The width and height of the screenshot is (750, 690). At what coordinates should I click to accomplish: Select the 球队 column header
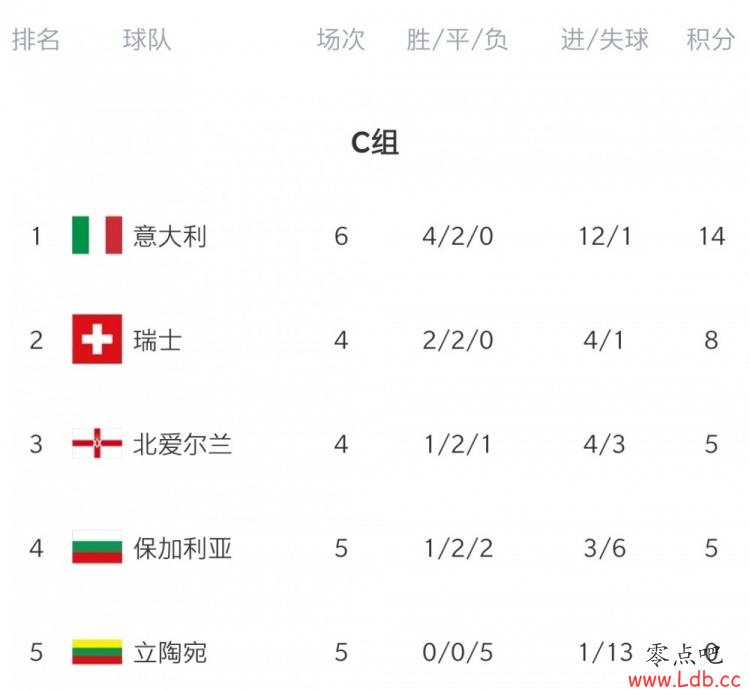tap(147, 39)
